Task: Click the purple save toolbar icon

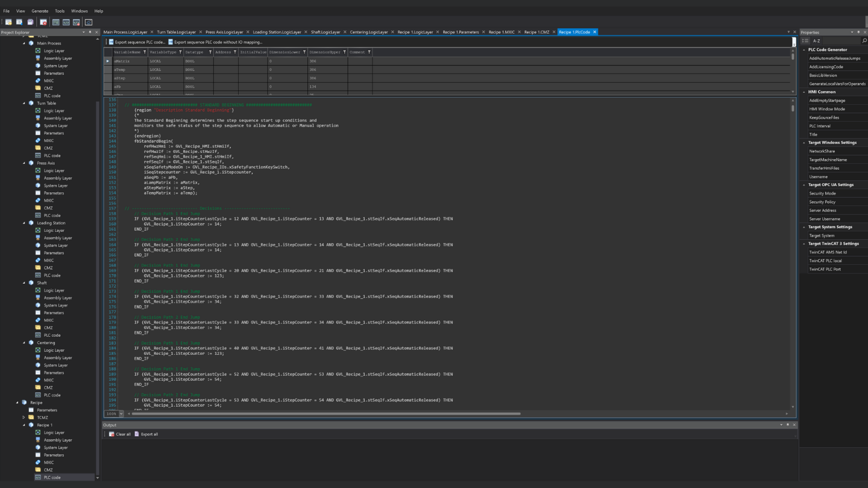Action: (30, 22)
